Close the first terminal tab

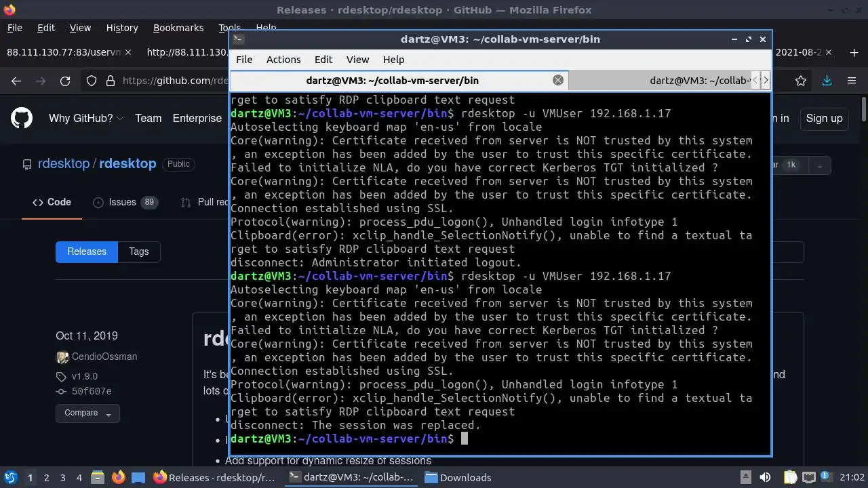click(557, 80)
